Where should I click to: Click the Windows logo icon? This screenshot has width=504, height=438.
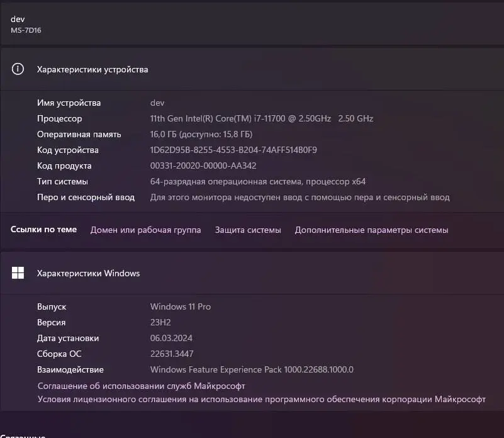[18, 273]
